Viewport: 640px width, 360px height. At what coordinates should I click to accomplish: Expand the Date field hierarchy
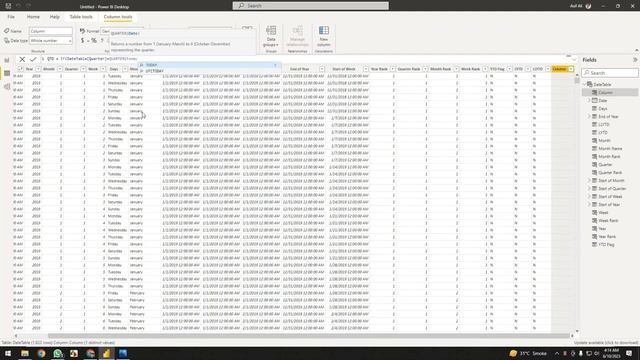pyautogui.click(x=589, y=100)
